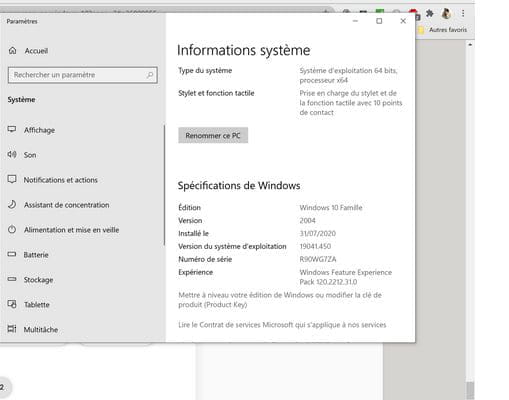Viewport: 509px width, 400px height.
Task: Open the browser profile avatar
Action: click(x=446, y=13)
